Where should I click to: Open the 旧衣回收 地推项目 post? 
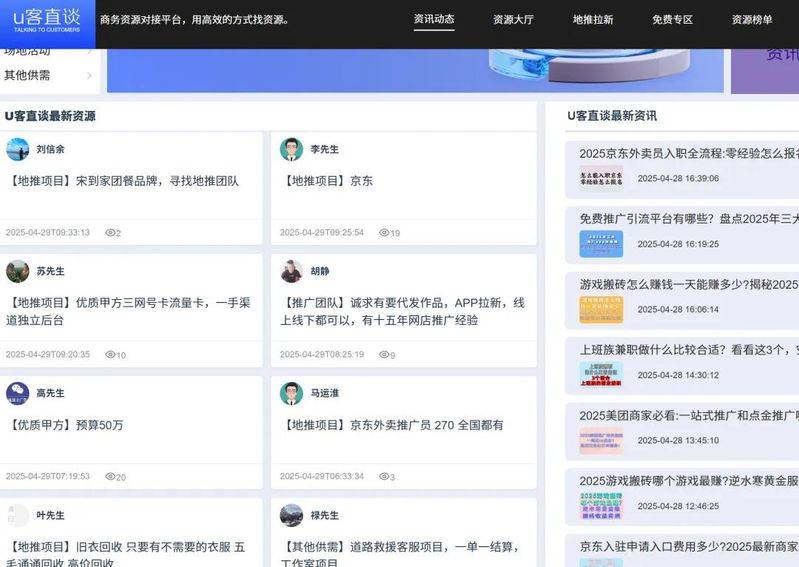pyautogui.click(x=126, y=553)
